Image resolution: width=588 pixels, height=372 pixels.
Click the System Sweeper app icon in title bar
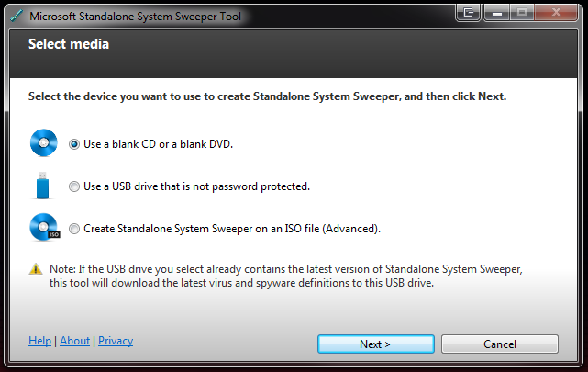(16, 17)
